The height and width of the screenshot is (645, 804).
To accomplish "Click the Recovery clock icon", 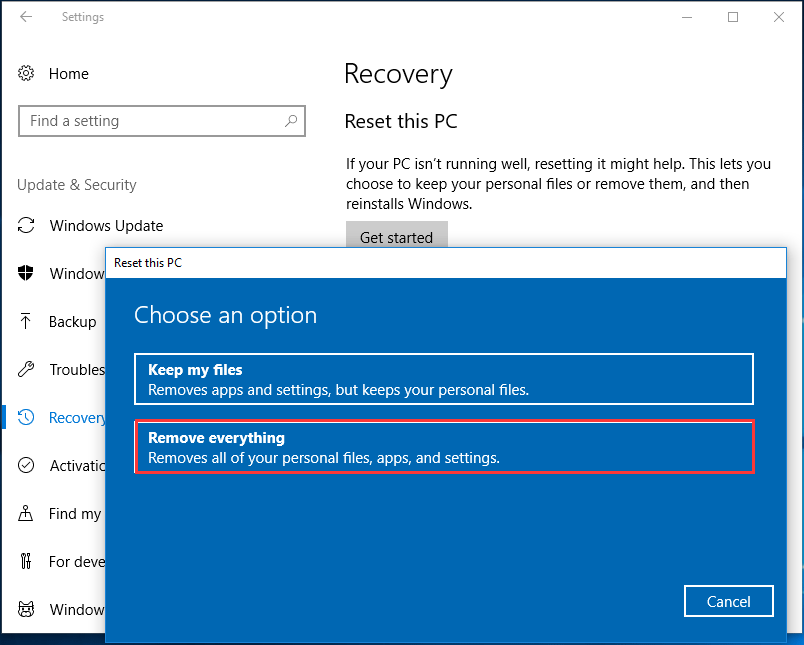I will [x=26, y=417].
